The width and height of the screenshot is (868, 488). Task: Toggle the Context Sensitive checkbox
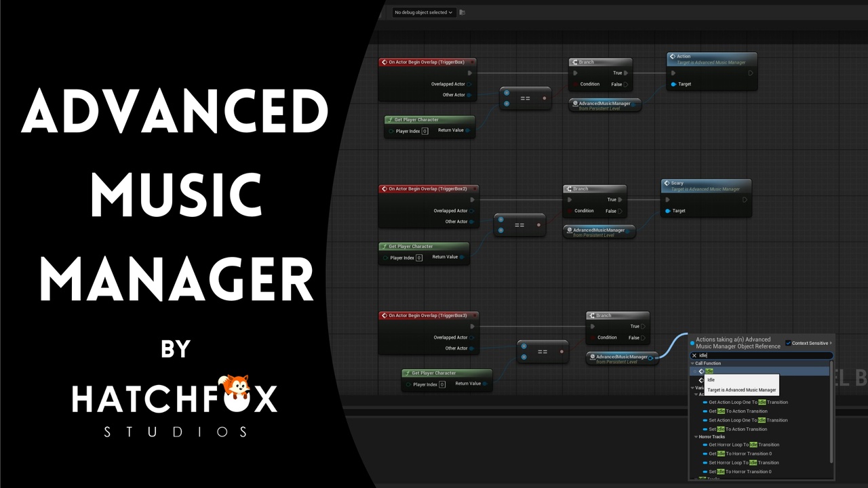click(x=788, y=343)
